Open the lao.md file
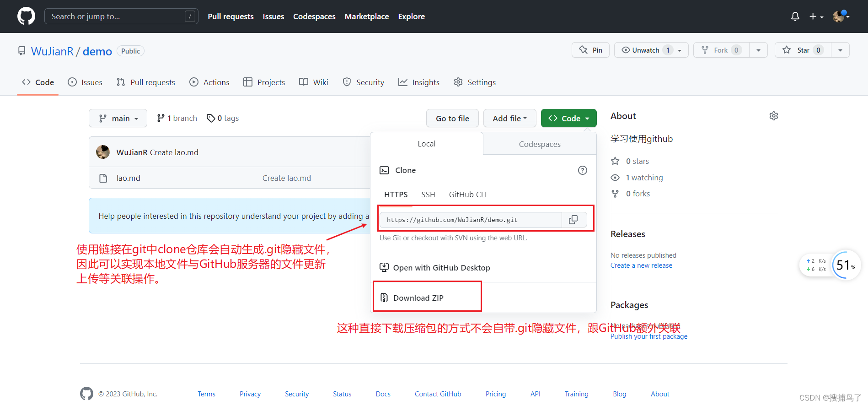 tap(128, 178)
